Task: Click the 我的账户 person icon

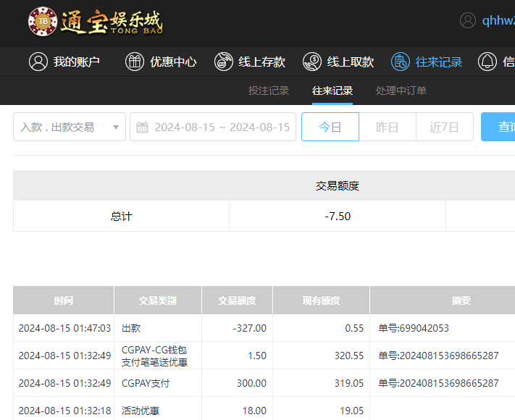Action: 38,62
